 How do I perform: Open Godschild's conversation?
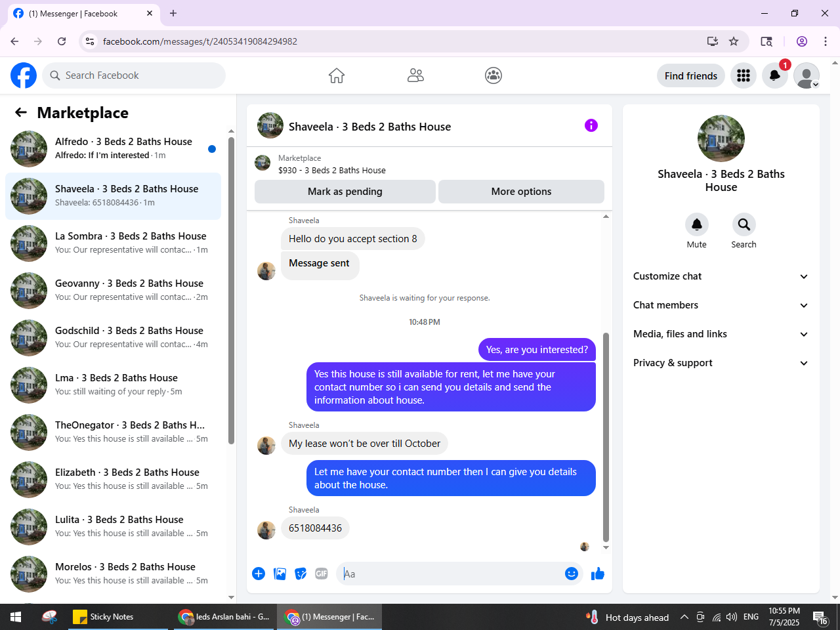[113, 338]
